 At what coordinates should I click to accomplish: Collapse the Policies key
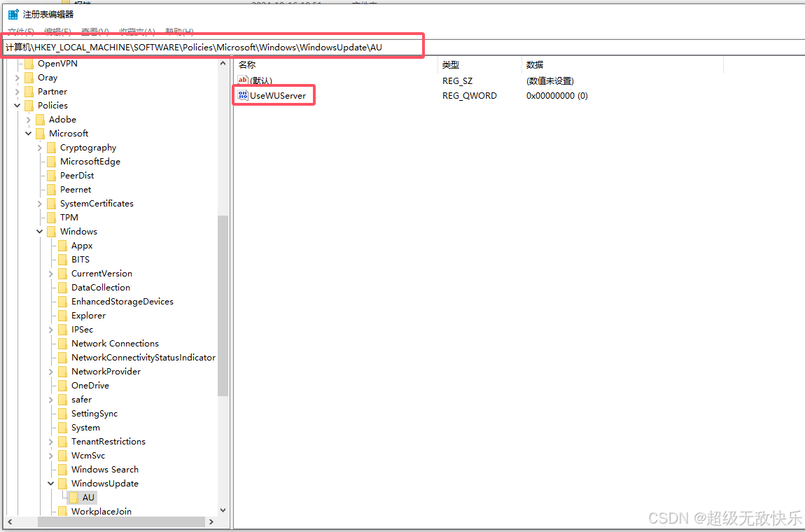(17, 105)
